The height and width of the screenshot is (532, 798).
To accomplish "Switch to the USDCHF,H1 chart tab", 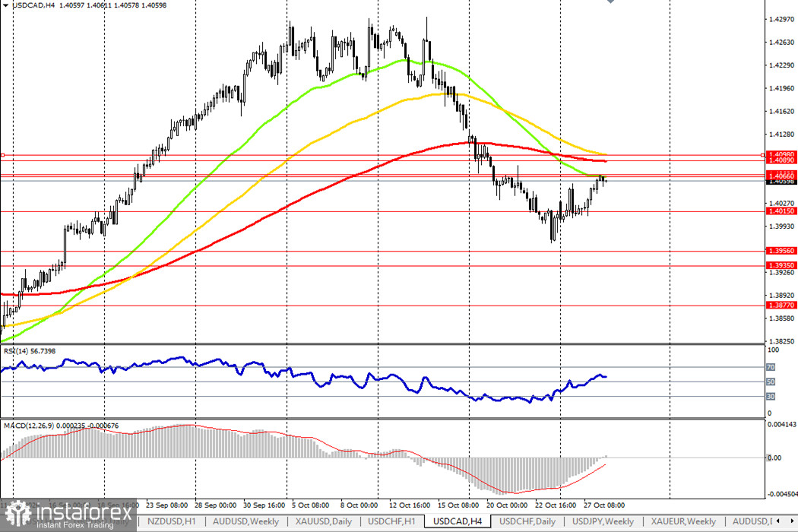I will [x=391, y=521].
